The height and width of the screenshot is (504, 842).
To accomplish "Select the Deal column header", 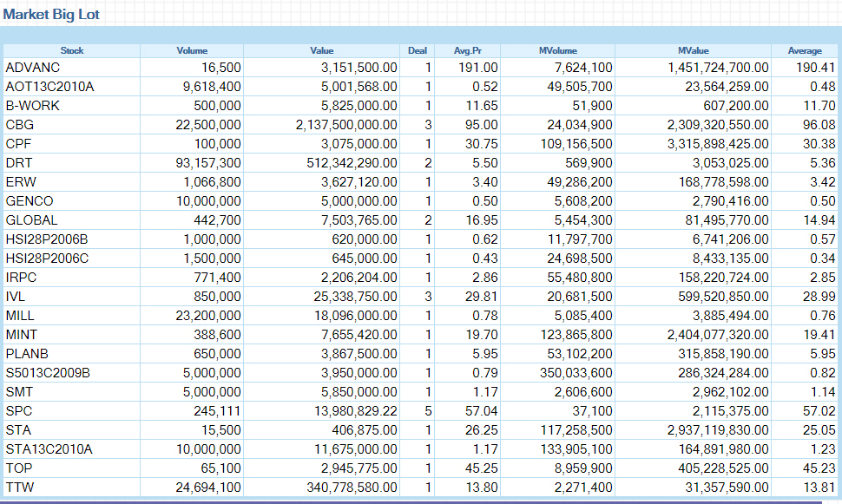I will 418,50.
